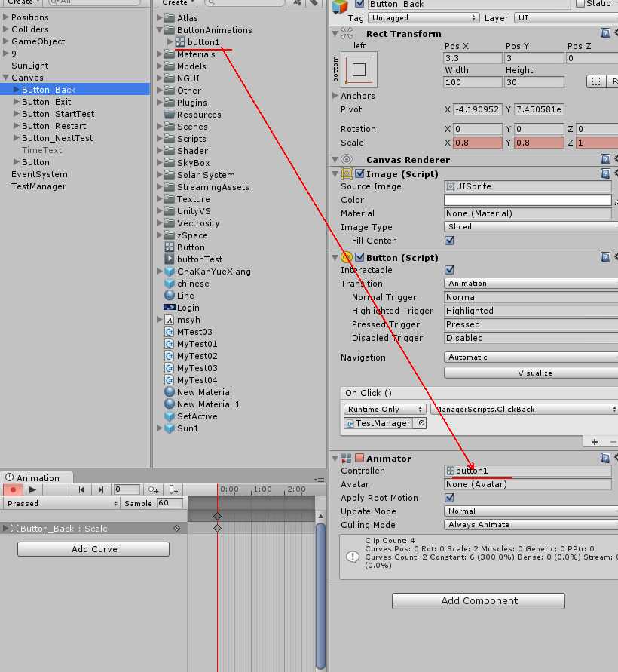Click the Sample rate field
The width and height of the screenshot is (618, 672).
click(x=170, y=503)
